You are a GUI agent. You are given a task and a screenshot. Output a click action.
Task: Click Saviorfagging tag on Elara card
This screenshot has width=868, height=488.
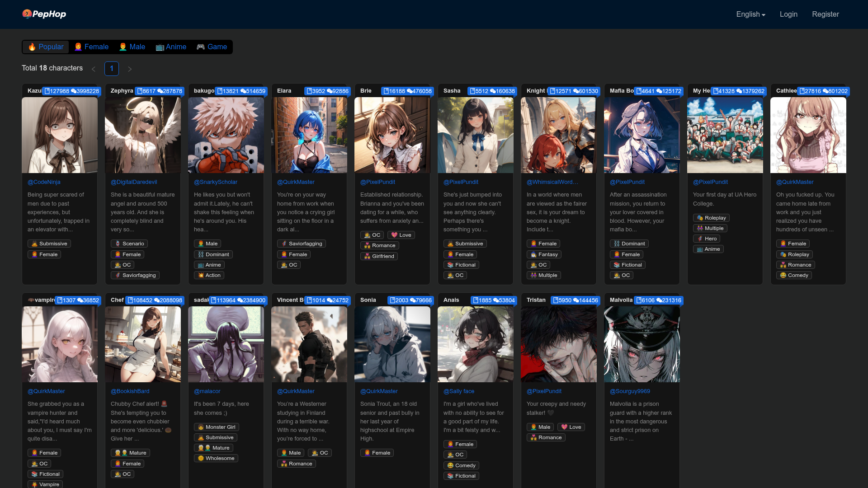(x=302, y=244)
